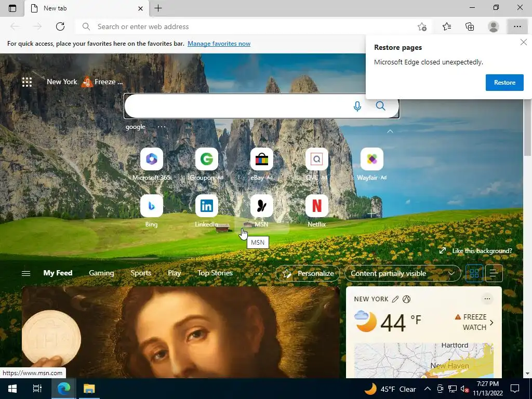Image resolution: width=532 pixels, height=399 pixels.
Task: Click the Restore button
Action: coord(504,83)
